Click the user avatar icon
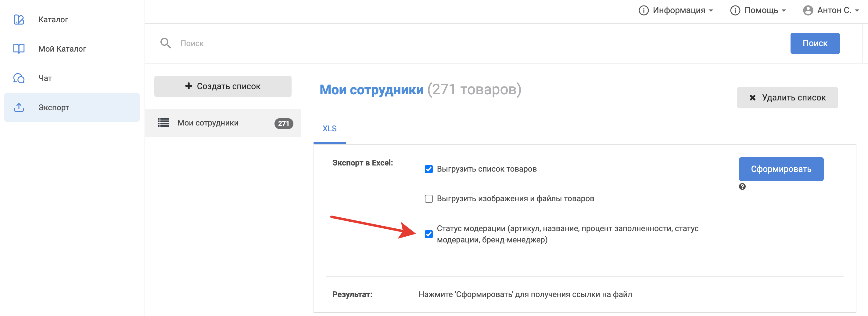 [x=808, y=10]
